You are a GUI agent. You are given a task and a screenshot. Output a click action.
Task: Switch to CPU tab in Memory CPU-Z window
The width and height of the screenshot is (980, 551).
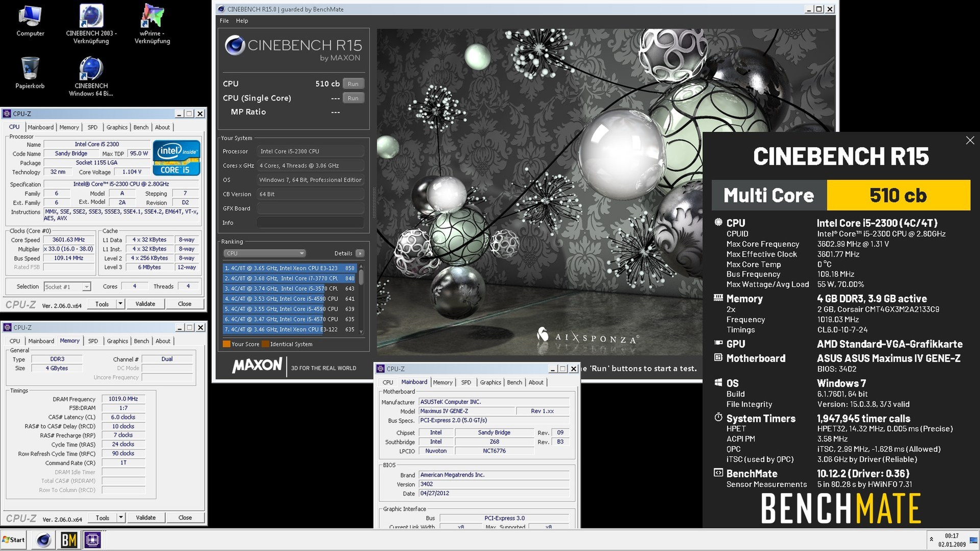(x=15, y=341)
